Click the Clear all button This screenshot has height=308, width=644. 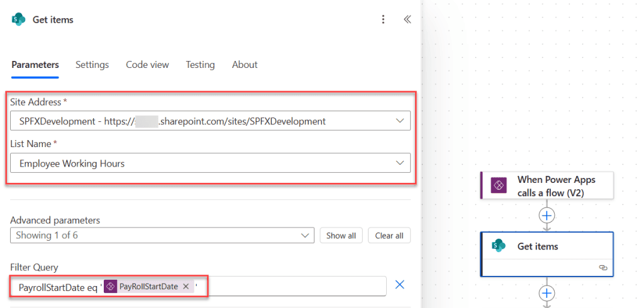pyautogui.click(x=389, y=236)
